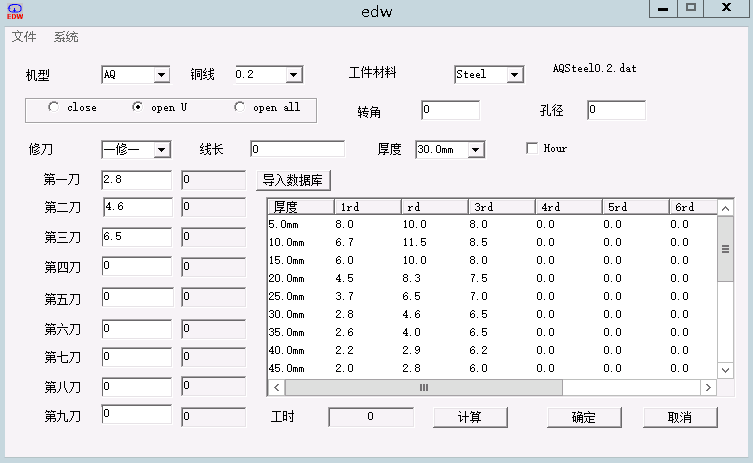This screenshot has height=463, width=753.
Task: Click the 工时 output field
Action: coord(371,417)
